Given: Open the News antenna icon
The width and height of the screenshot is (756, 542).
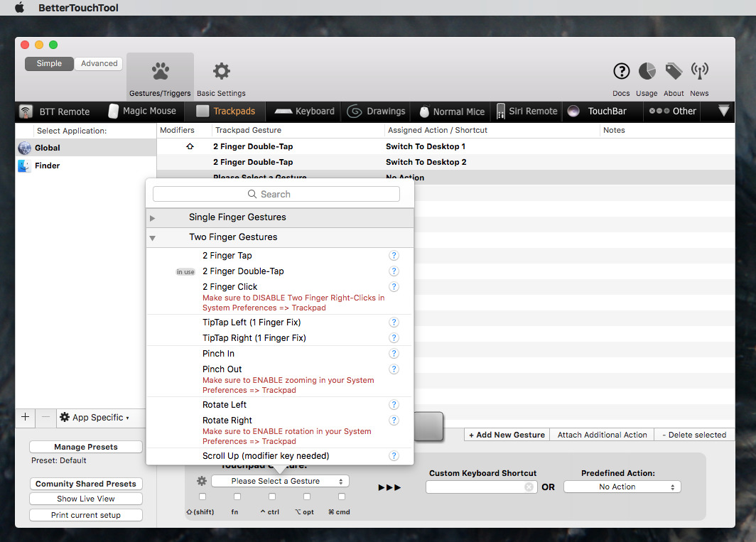Looking at the screenshot, I should click(700, 71).
